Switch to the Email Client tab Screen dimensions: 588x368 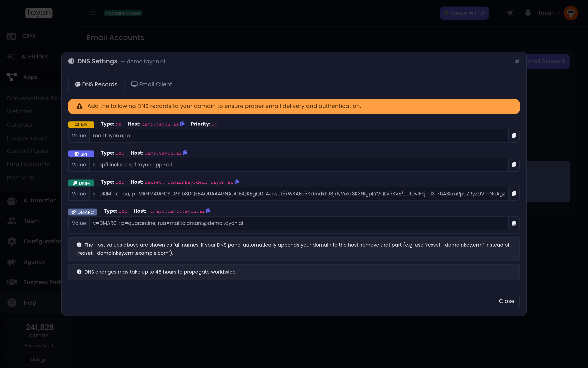[152, 84]
